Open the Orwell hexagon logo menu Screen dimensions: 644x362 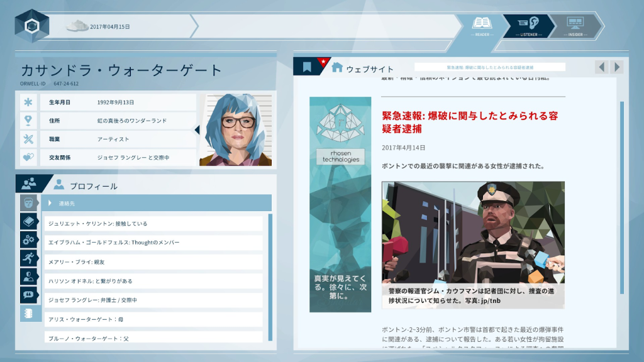point(31,26)
